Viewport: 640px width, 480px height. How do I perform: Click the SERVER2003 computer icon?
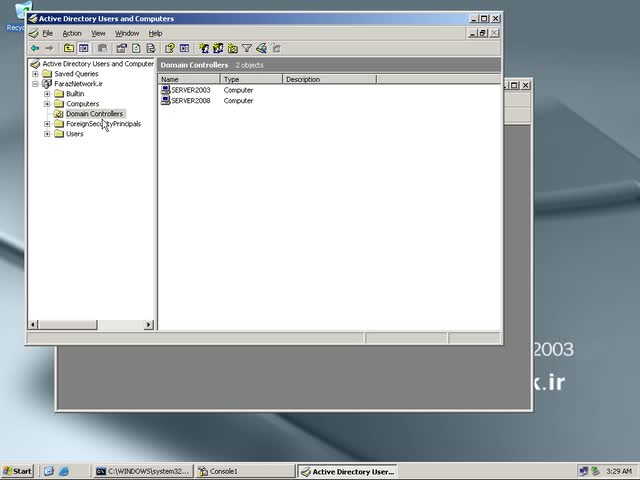(x=165, y=90)
